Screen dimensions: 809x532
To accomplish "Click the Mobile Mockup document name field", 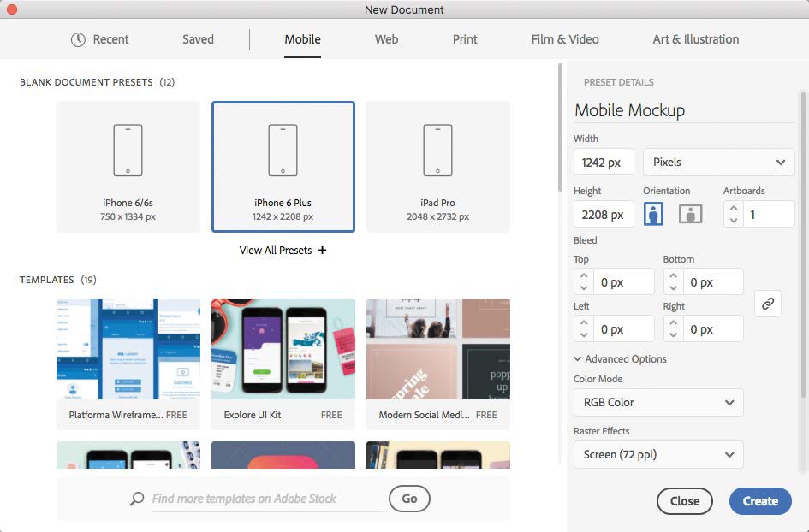I will pyautogui.click(x=684, y=110).
